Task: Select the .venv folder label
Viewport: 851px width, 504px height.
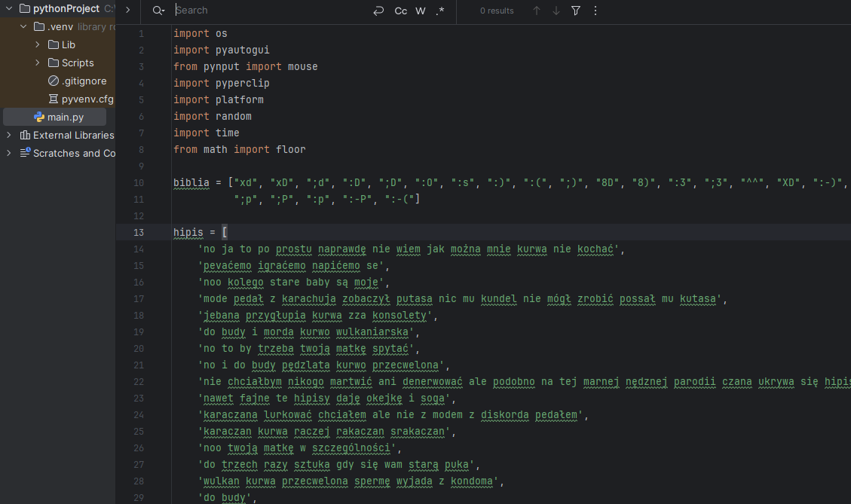Action: (60, 26)
